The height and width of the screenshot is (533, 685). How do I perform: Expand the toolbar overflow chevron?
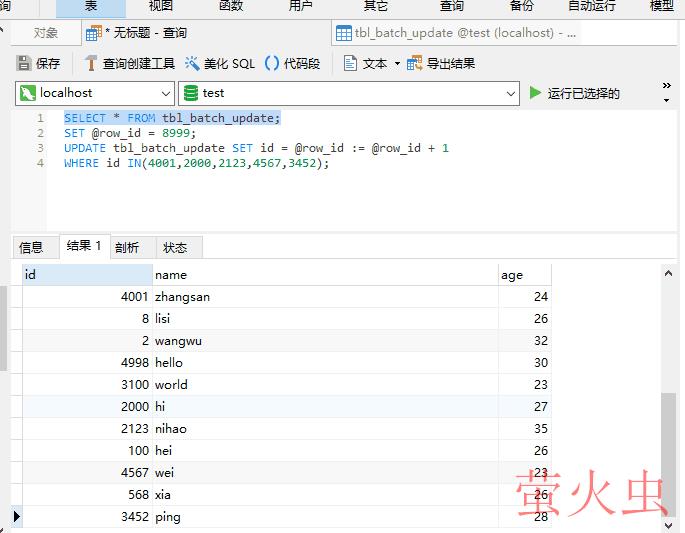click(667, 93)
